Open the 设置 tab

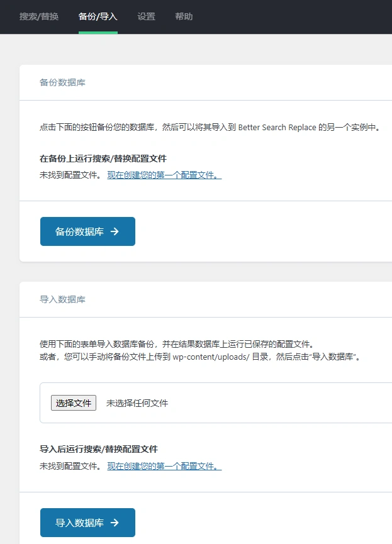146,17
